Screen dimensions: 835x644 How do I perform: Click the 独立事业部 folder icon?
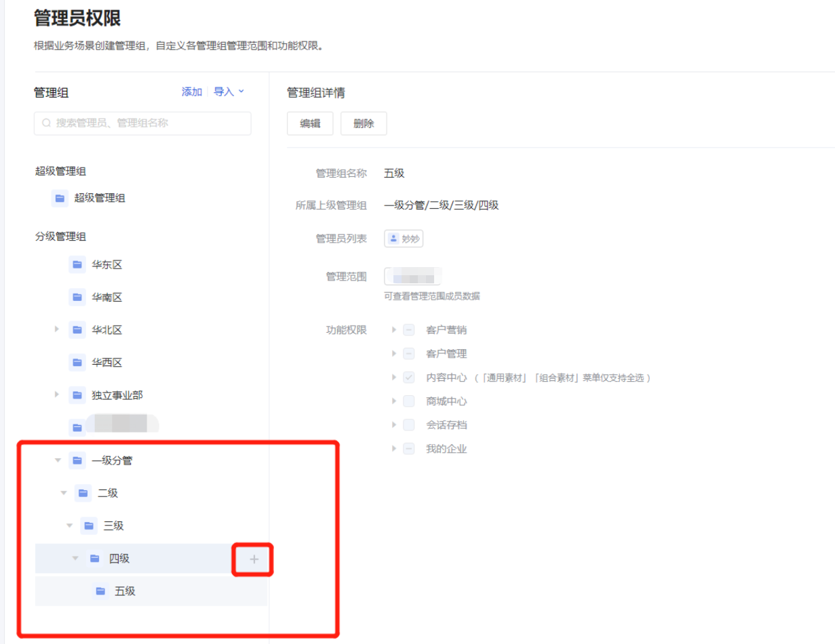point(77,395)
